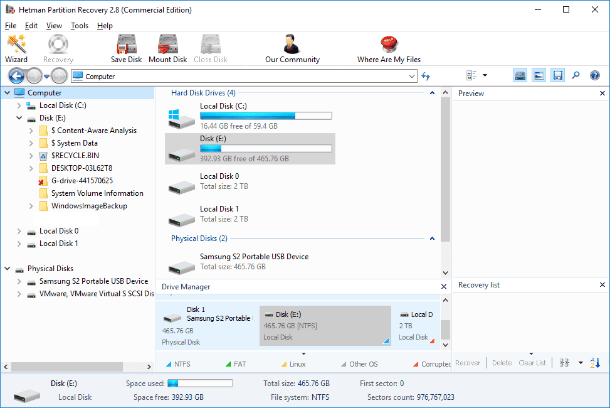Click the Space used bar in the status bar
The image size is (610, 408).
click(x=200, y=383)
